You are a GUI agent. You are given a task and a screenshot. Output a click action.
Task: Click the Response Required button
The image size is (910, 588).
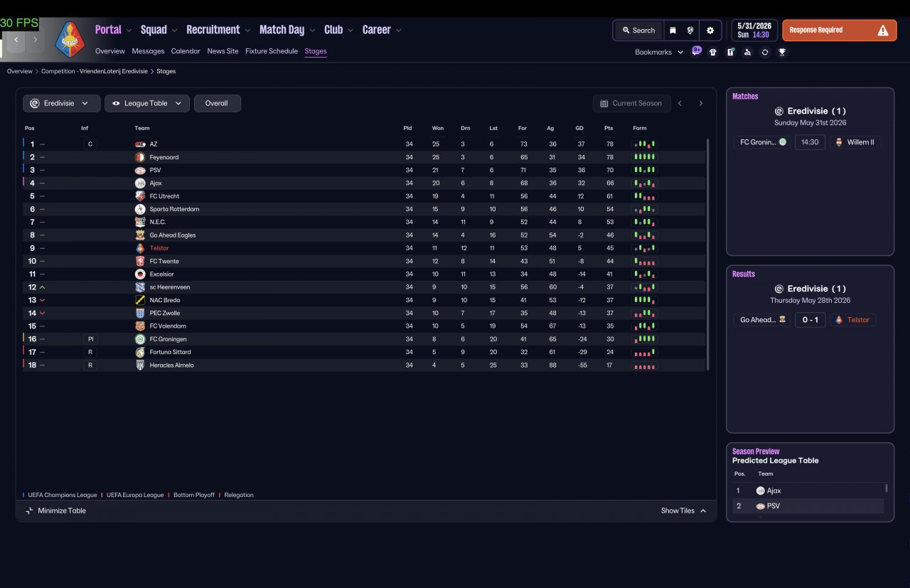click(x=839, y=31)
